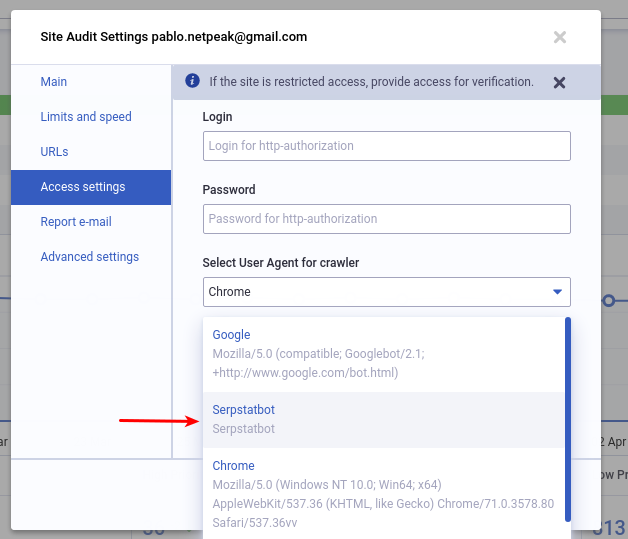
Task: Close the Site Audit Settings dialog
Action: click(x=560, y=37)
